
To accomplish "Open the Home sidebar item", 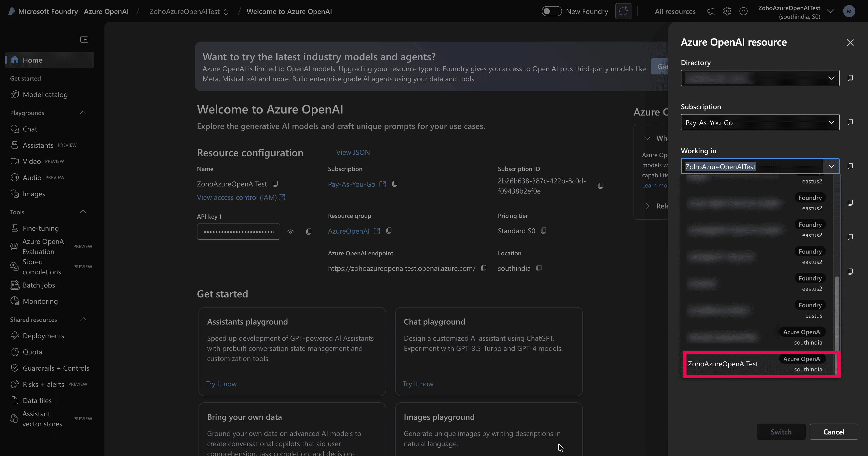I will (x=49, y=60).
